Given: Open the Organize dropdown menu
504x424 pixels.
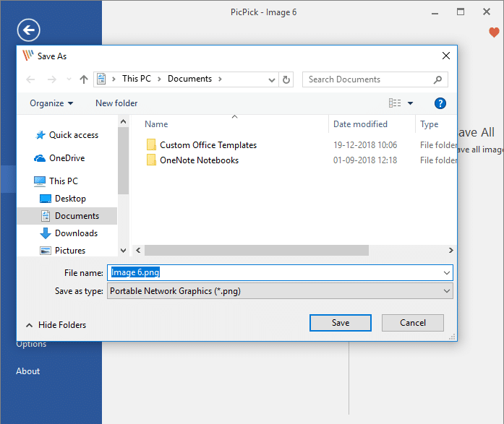Looking at the screenshot, I should pyautogui.click(x=51, y=103).
